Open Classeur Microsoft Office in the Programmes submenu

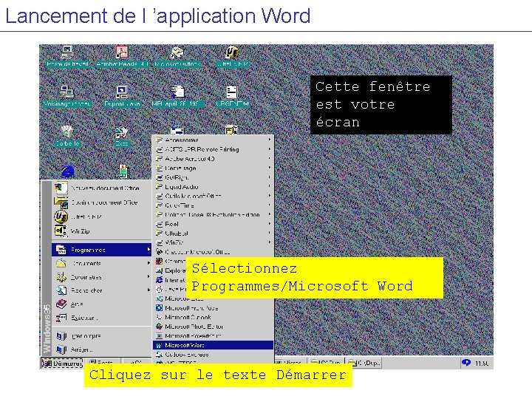213,252
